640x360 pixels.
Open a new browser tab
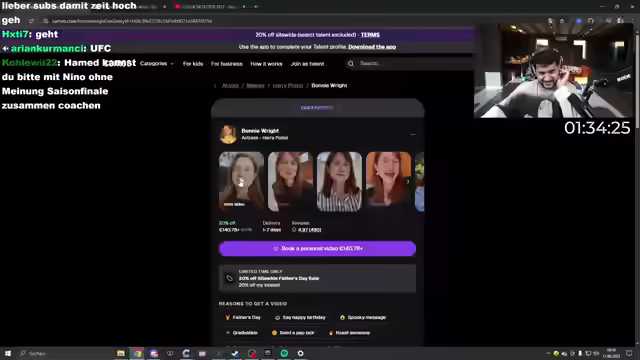[256, 7]
